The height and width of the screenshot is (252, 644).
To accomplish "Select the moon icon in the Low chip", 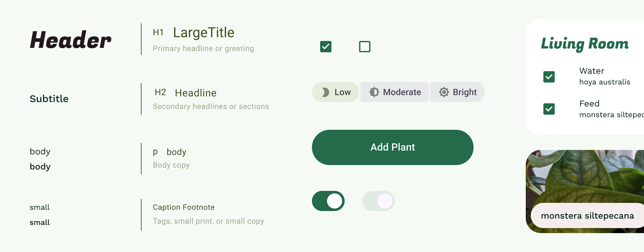I will (x=325, y=92).
